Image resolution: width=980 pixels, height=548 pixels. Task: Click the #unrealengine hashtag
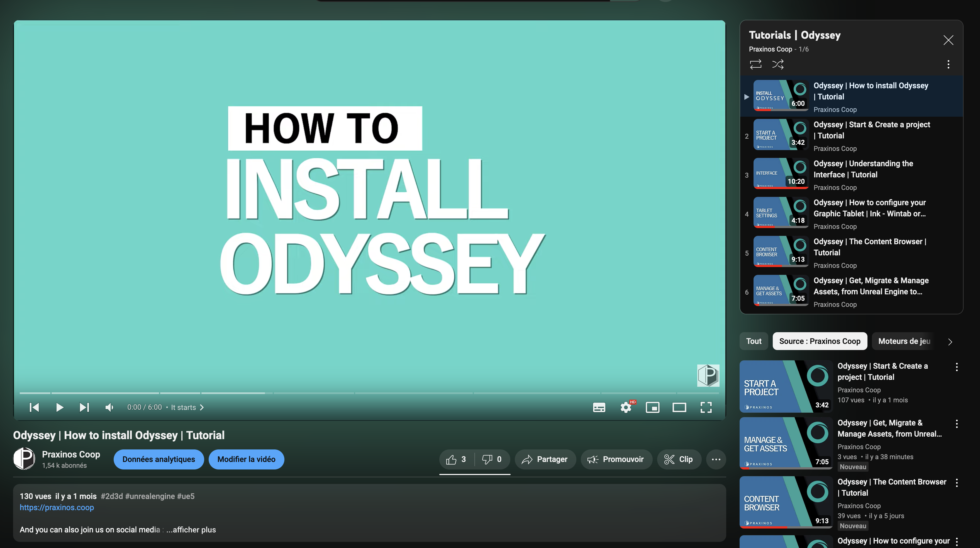point(150,496)
